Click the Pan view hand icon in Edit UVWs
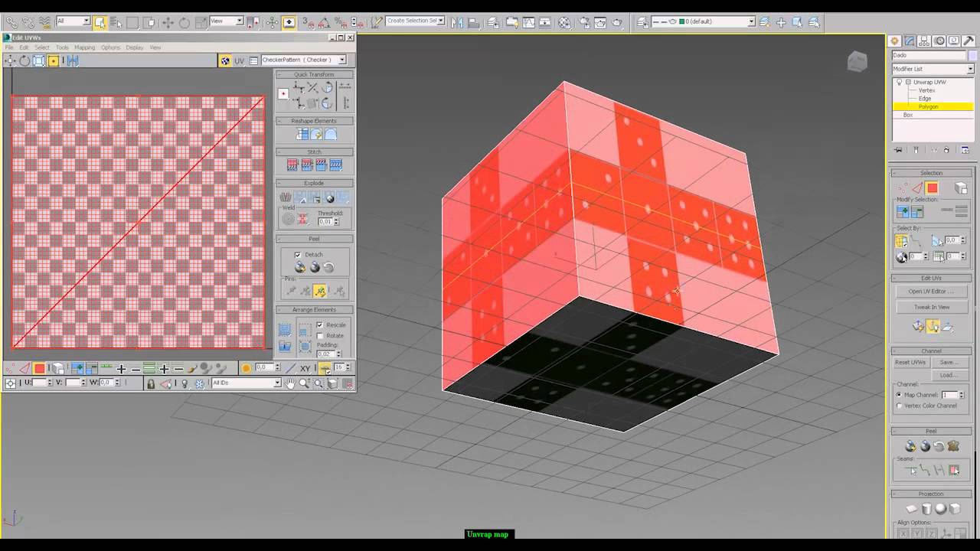Viewport: 980px width, 551px height. (290, 383)
